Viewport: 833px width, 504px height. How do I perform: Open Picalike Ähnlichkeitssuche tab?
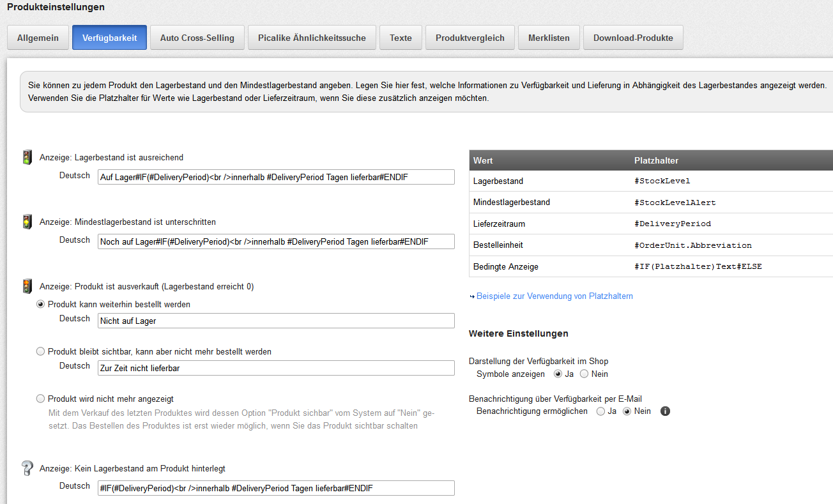[x=312, y=38]
